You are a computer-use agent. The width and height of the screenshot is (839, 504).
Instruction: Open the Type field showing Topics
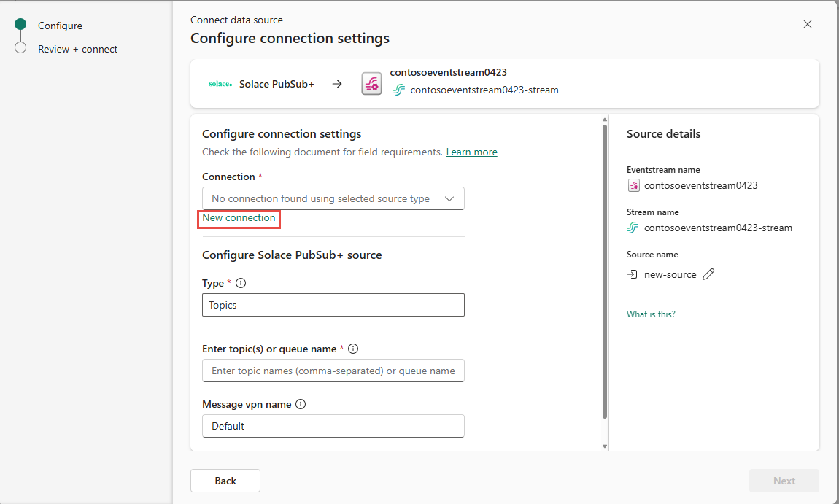click(x=333, y=305)
